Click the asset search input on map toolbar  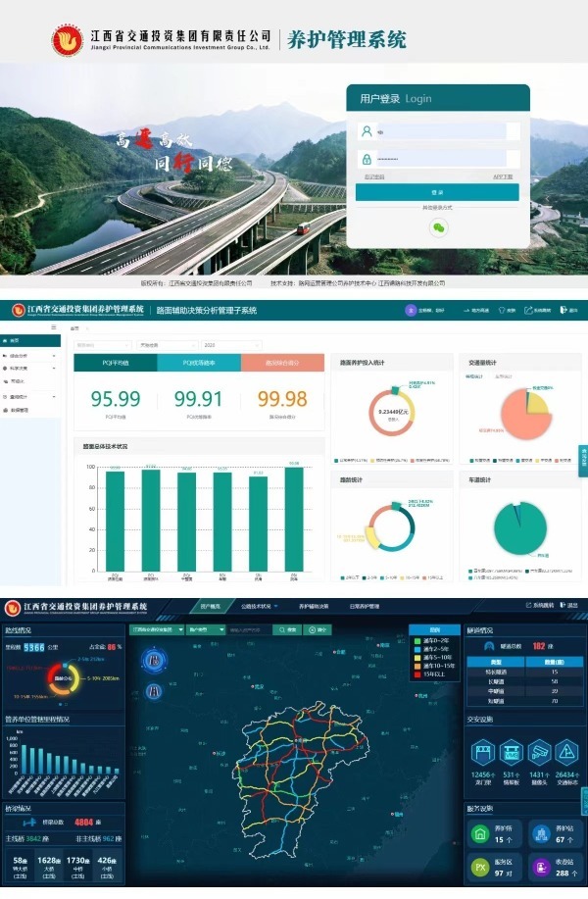249,629
